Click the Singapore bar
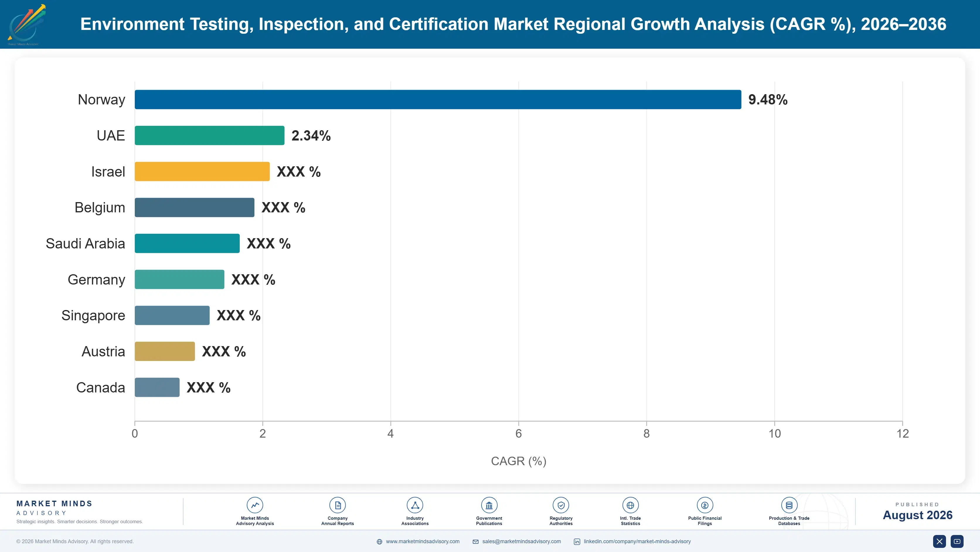 (172, 315)
